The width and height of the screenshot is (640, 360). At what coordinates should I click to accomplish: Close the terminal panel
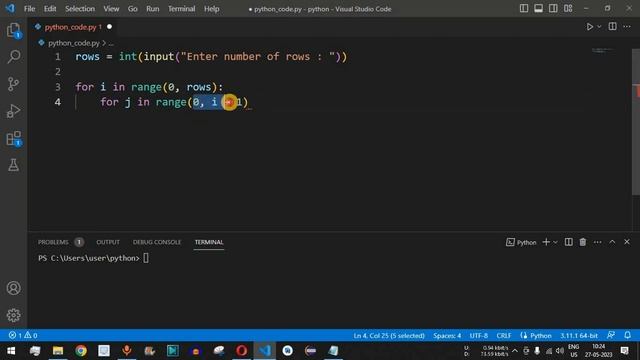coord(627,242)
